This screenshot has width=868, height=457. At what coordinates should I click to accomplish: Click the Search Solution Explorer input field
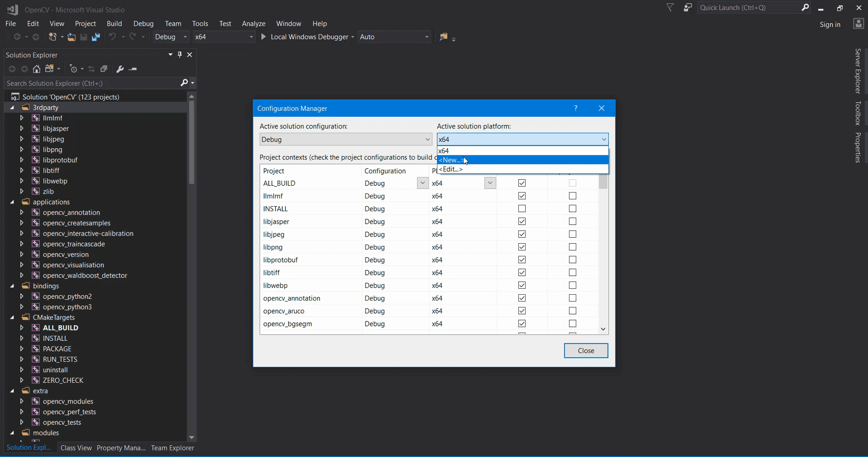[x=90, y=83]
